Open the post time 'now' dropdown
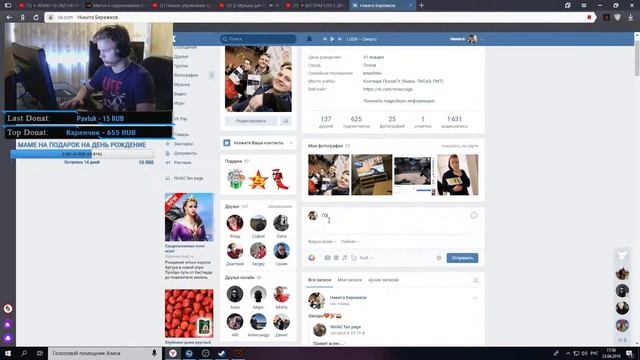Image resolution: width=640 pixels, height=360 pixels. 350,242
